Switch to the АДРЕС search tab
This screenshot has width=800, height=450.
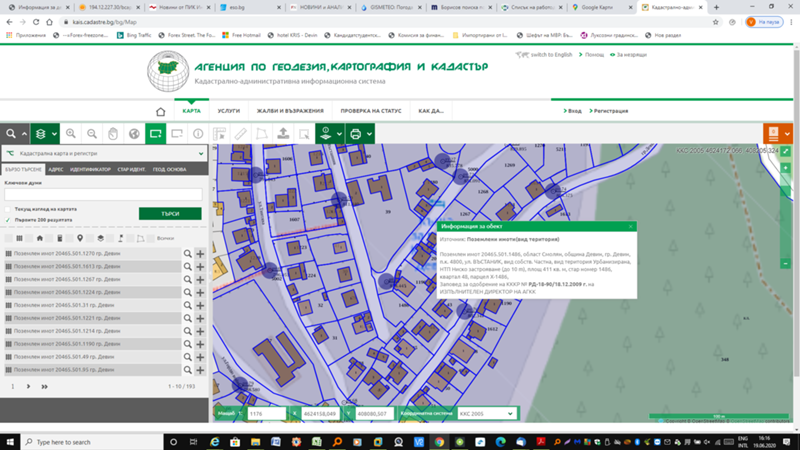(x=56, y=170)
